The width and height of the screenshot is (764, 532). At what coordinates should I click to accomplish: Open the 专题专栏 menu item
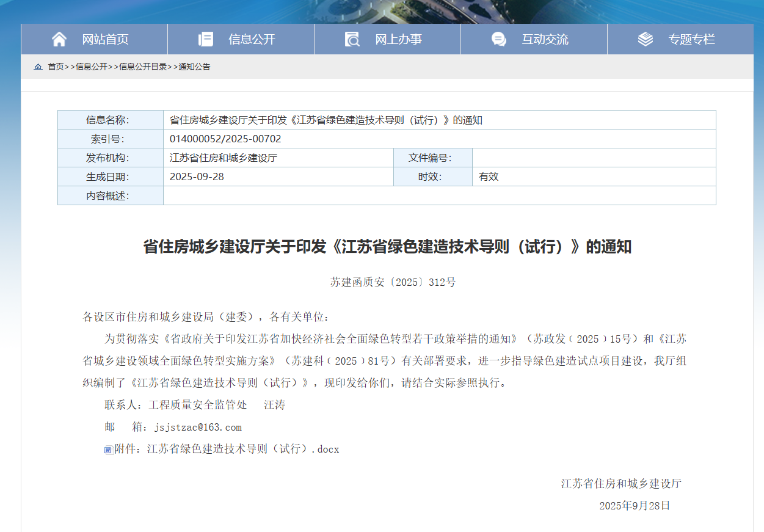pos(691,39)
